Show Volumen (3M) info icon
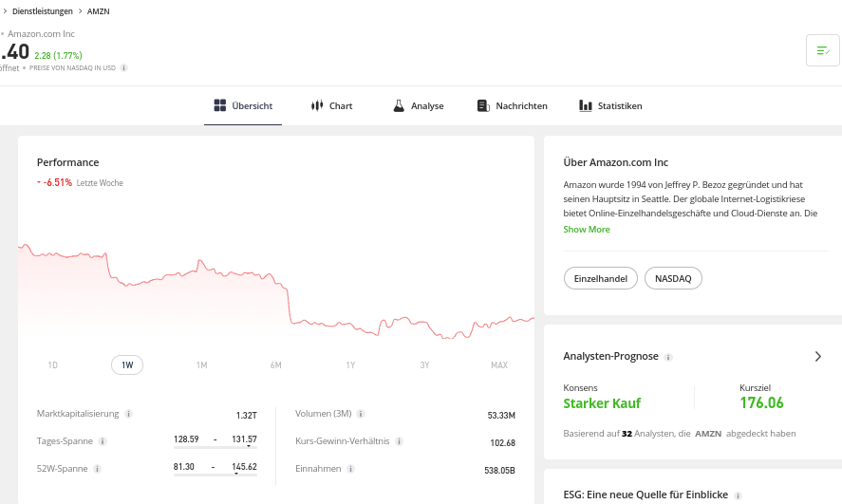 361,414
